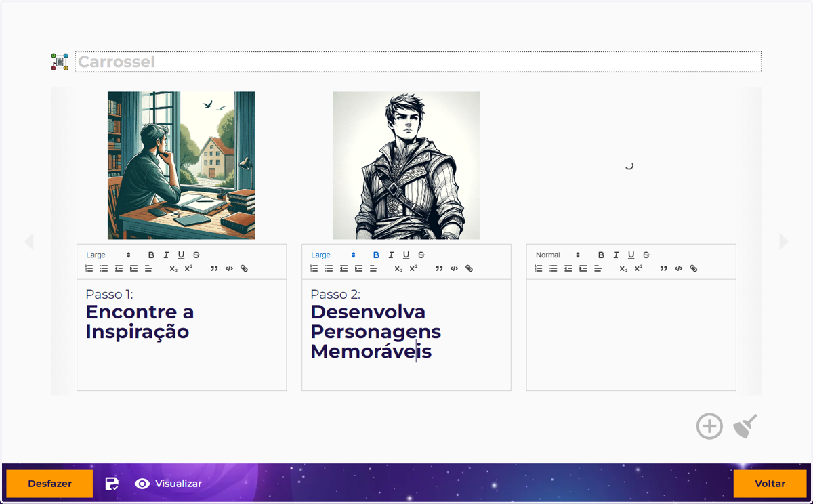Insert link in the empty third editor
Image resolution: width=813 pixels, height=504 pixels.
pos(693,269)
